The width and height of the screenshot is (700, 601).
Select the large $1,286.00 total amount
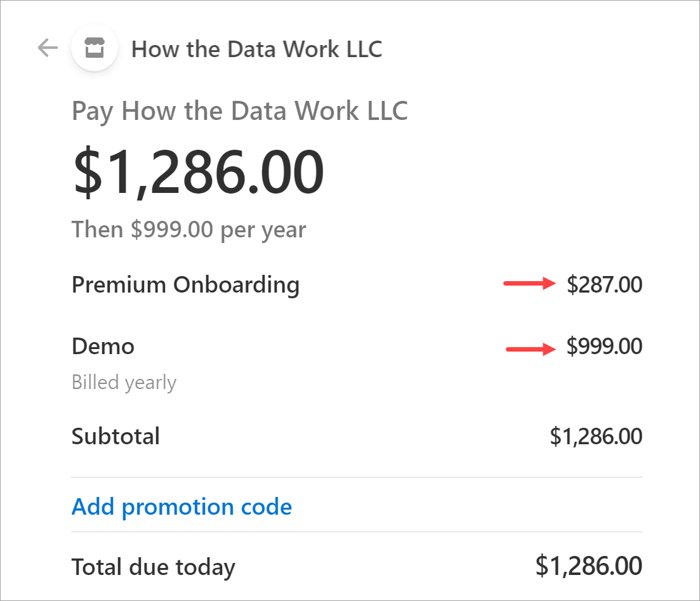[197, 169]
